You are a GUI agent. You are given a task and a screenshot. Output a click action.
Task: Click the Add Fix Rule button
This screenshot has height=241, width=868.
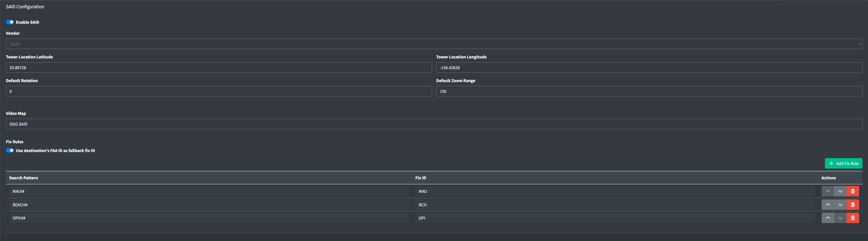[x=843, y=163]
